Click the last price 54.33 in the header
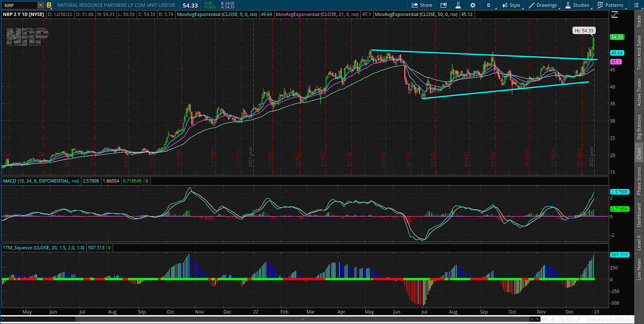 (x=190, y=5)
